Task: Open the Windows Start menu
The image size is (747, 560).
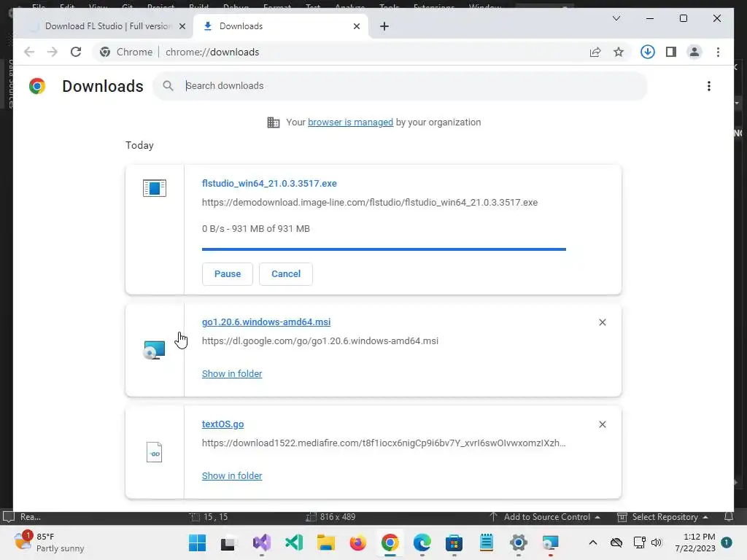Action: pyautogui.click(x=197, y=542)
